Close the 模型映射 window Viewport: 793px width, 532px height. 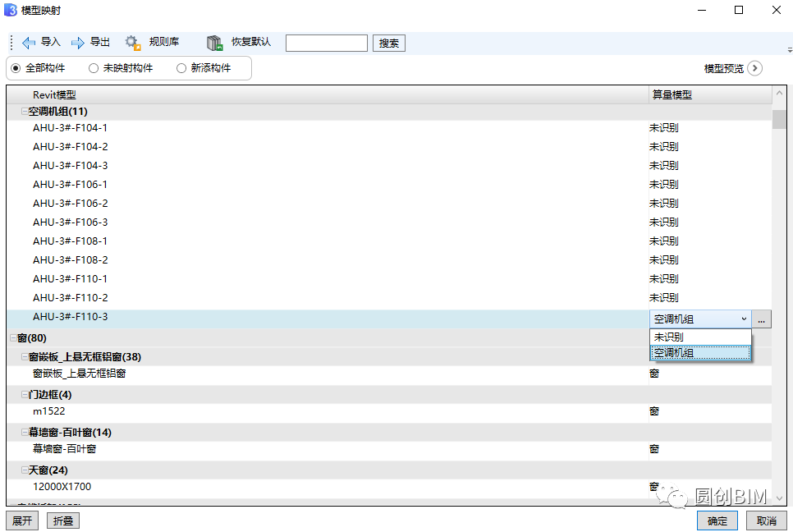coord(777,10)
